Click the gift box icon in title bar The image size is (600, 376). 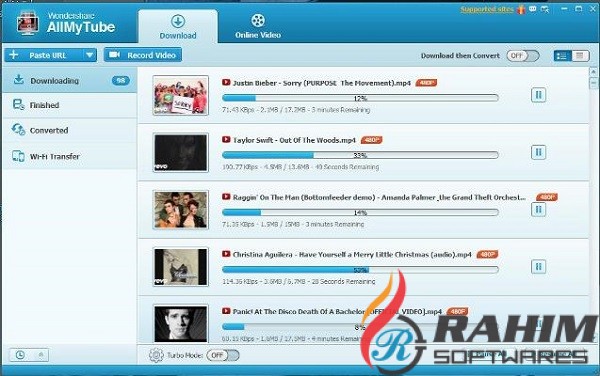coord(521,9)
